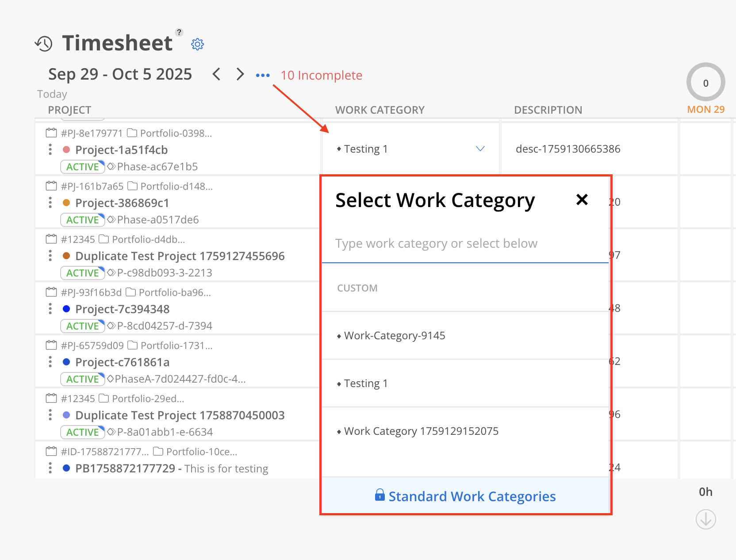The height and width of the screenshot is (560, 736).
Task: Open the Timesheet help question mark
Action: pos(179,32)
